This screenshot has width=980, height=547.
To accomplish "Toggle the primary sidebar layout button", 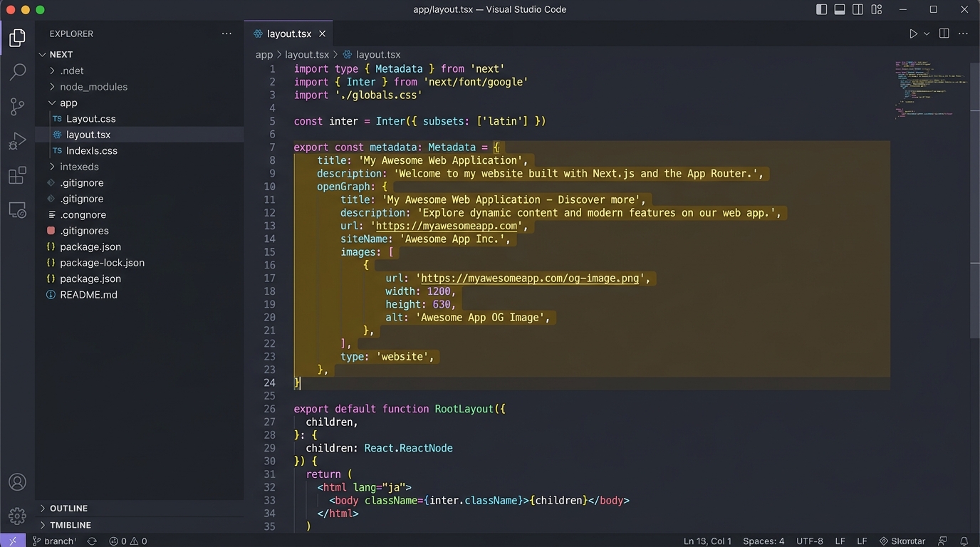I will pyautogui.click(x=821, y=9).
